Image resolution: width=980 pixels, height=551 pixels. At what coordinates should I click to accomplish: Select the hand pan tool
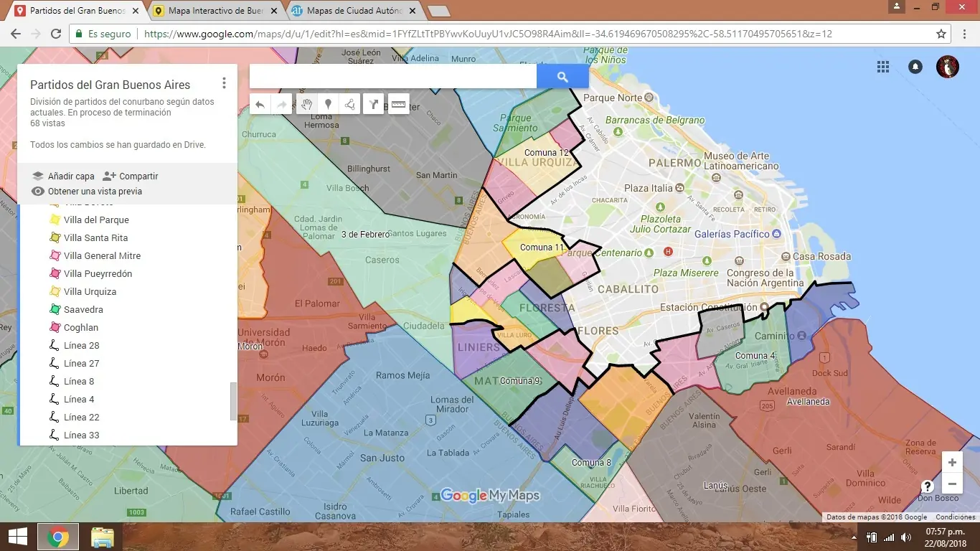pyautogui.click(x=306, y=105)
